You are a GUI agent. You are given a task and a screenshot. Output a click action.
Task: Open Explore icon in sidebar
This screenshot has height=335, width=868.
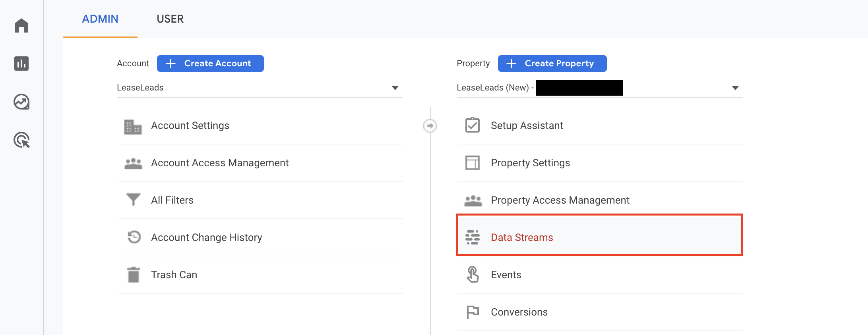[x=21, y=102]
